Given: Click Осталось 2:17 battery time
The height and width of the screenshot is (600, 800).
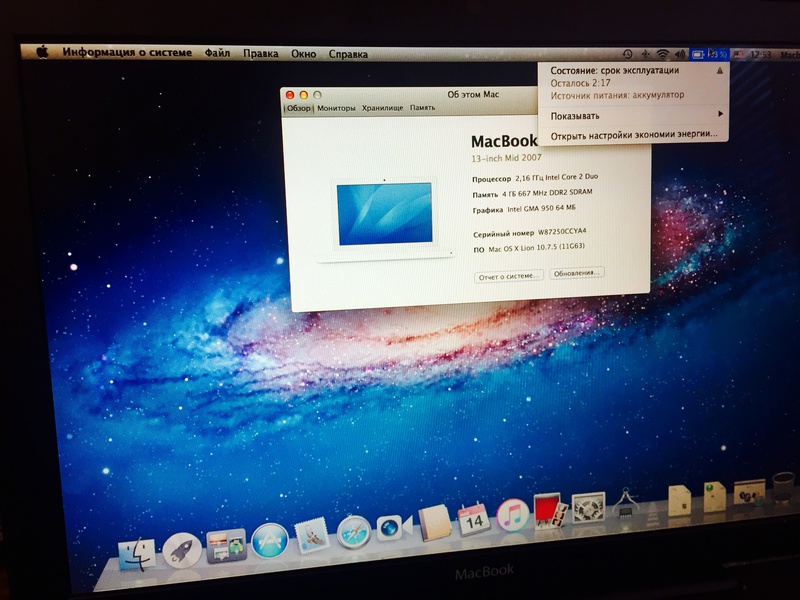Looking at the screenshot, I should pos(580,83).
